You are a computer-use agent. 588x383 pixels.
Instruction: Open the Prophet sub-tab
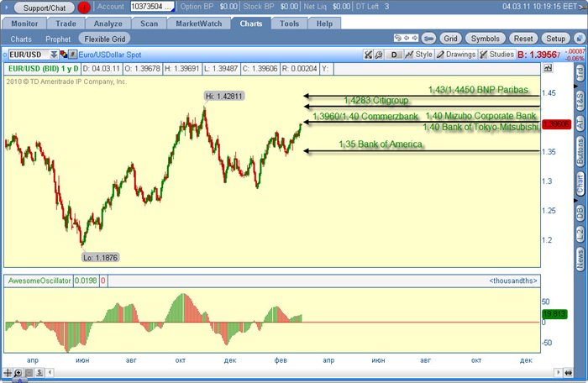tap(58, 39)
